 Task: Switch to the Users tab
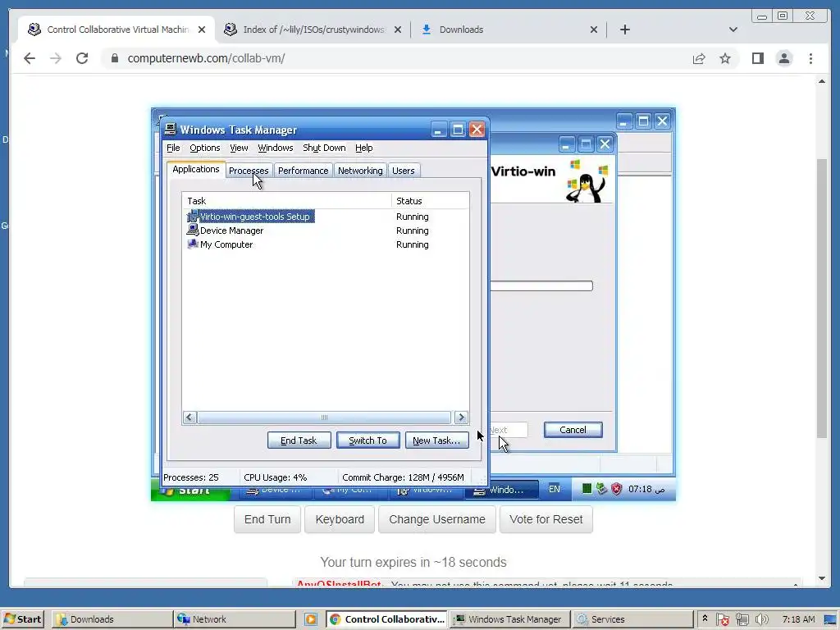404,171
